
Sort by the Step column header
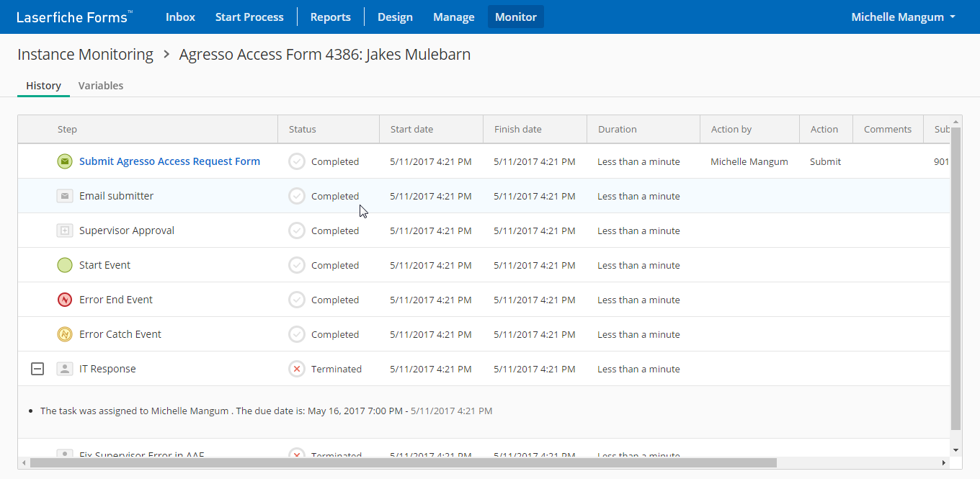pos(148,130)
